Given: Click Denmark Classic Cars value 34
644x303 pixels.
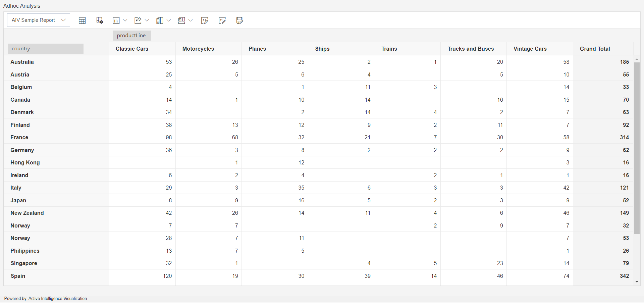Looking at the screenshot, I should tap(169, 112).
